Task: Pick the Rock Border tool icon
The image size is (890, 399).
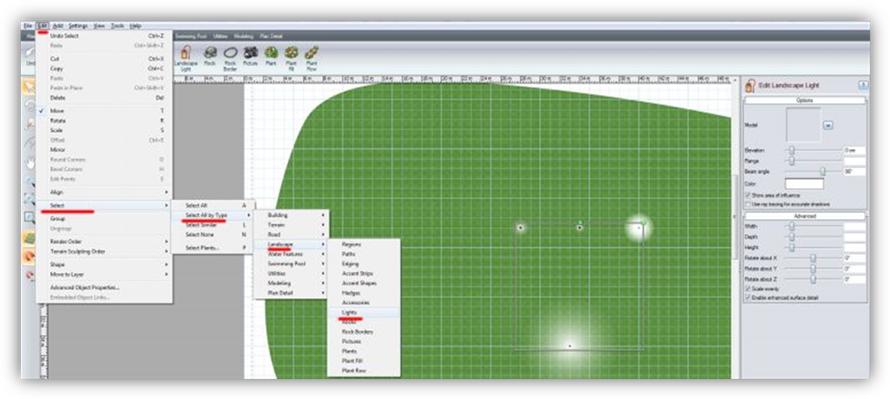Action: click(230, 53)
